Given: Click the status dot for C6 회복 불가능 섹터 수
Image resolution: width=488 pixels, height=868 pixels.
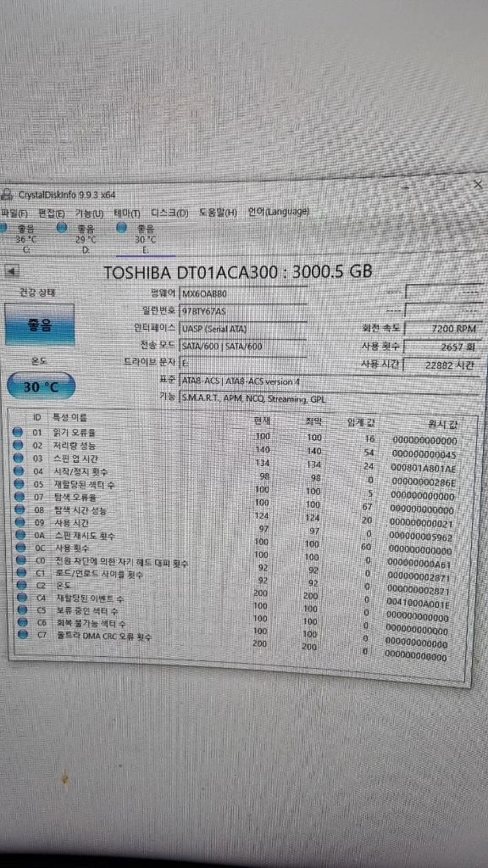Looking at the screenshot, I should 22,622.
